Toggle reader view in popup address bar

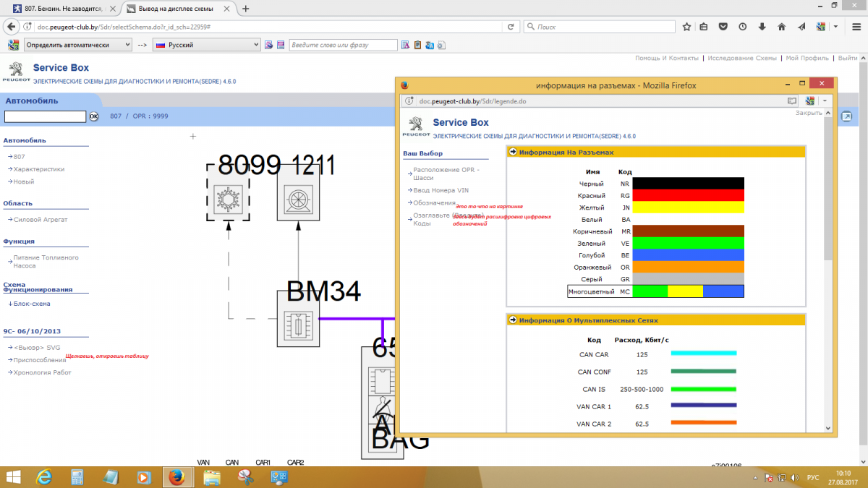[792, 101]
